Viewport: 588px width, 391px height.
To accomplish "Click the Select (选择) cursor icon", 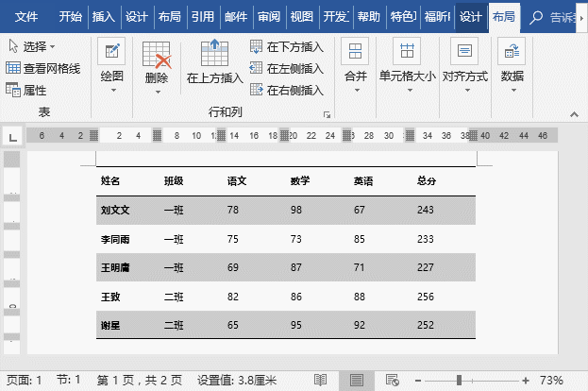I will click(x=13, y=46).
